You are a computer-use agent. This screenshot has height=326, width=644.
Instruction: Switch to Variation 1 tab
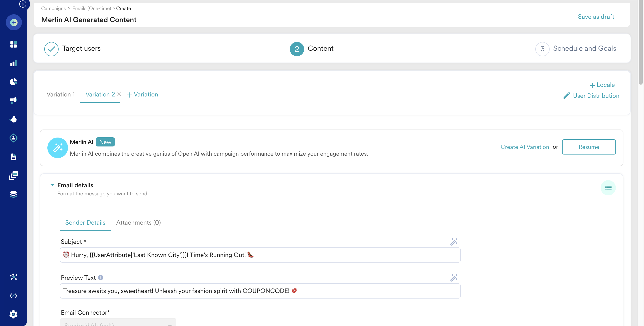click(61, 94)
